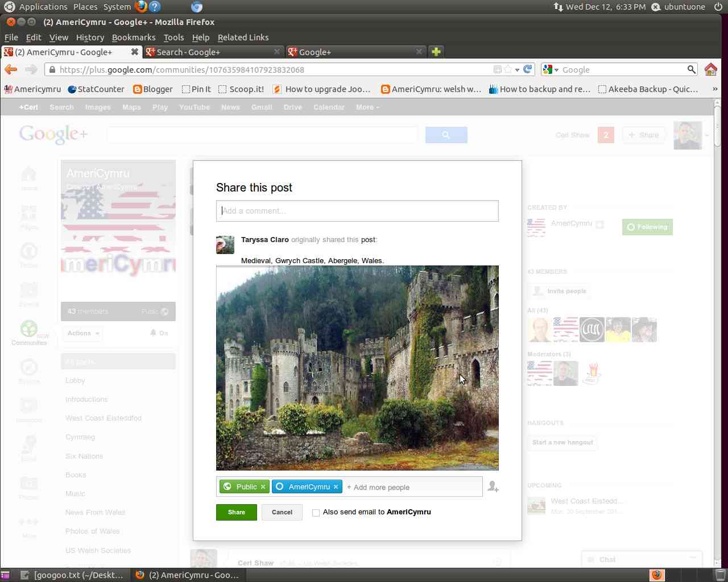This screenshot has width=728, height=582.
Task: Open the System menu in the top panel
Action: pos(117,7)
